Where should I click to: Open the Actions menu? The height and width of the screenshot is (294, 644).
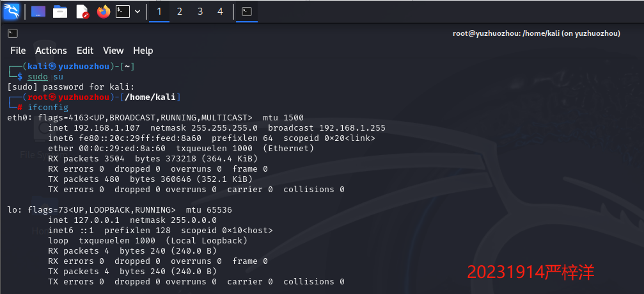pos(51,51)
